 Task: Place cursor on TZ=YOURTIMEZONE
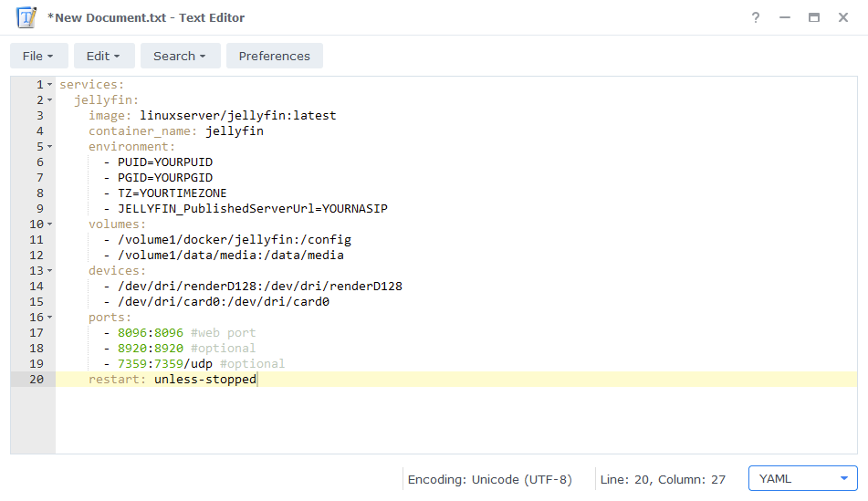point(173,193)
